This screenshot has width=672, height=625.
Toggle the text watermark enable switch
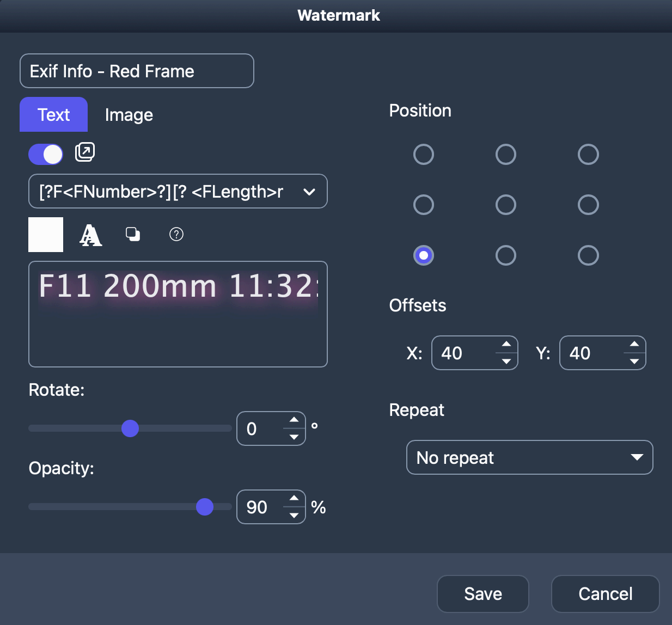point(46,154)
